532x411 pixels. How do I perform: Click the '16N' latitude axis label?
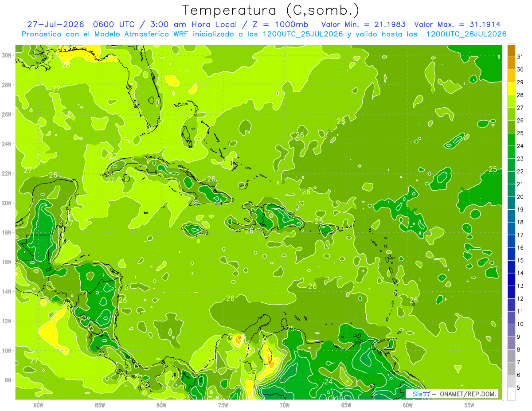(7, 262)
